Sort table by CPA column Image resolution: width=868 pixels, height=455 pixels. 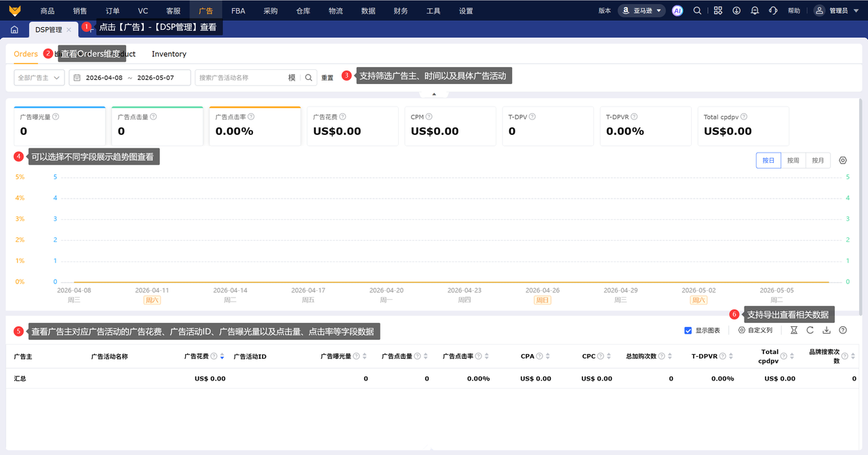[x=547, y=356]
